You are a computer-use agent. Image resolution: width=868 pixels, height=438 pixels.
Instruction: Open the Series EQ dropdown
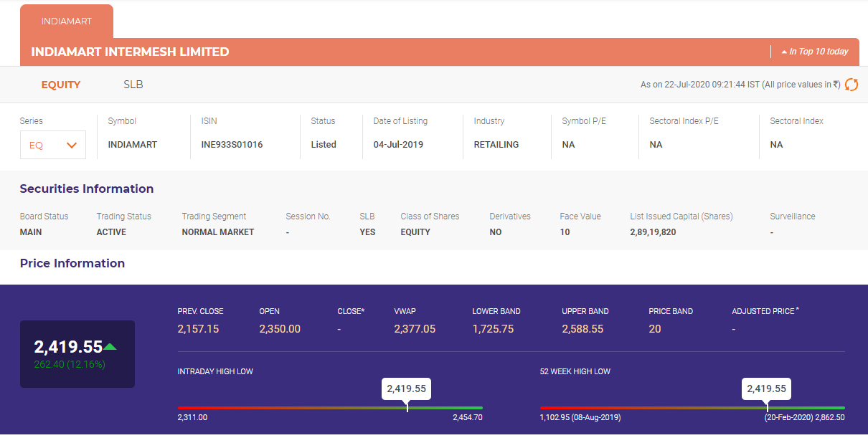tap(53, 145)
